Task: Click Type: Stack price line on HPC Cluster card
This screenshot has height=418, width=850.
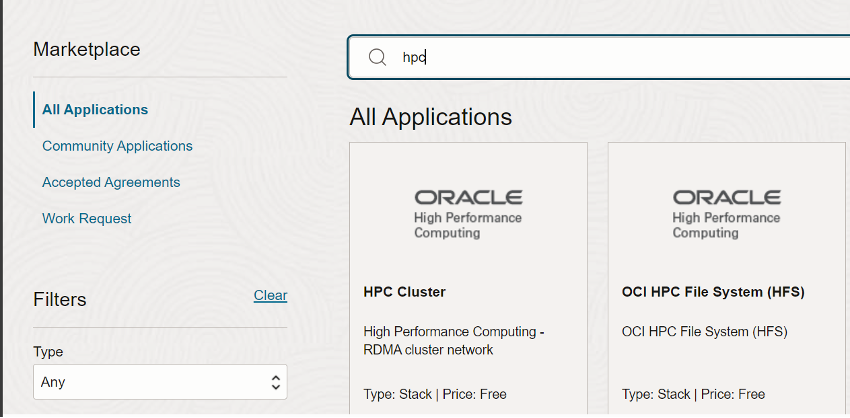Action: pos(435,394)
